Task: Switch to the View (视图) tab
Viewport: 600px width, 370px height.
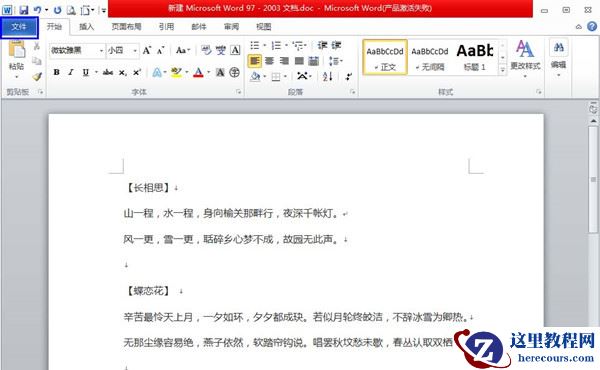Action: tap(264, 27)
